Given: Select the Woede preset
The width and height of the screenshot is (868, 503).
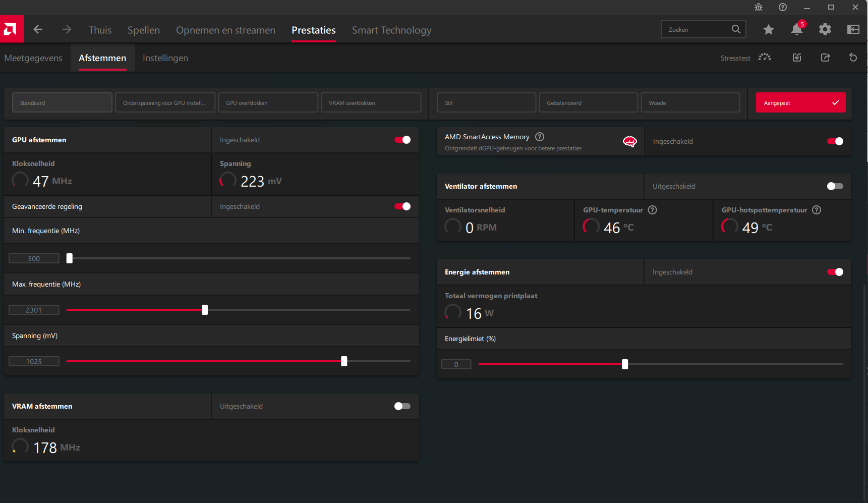Looking at the screenshot, I should (690, 102).
